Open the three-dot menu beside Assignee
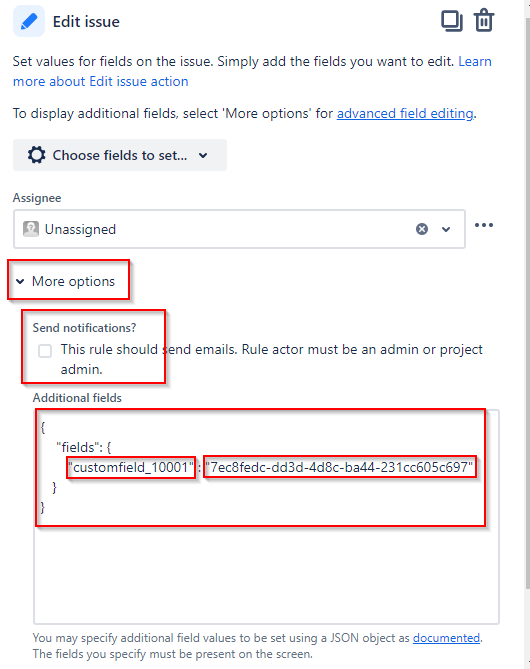Viewport: 530px width, 669px height. [484, 225]
